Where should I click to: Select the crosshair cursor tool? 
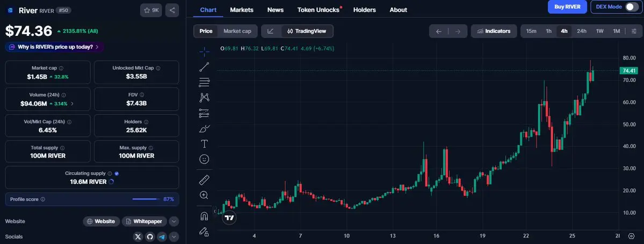[204, 51]
